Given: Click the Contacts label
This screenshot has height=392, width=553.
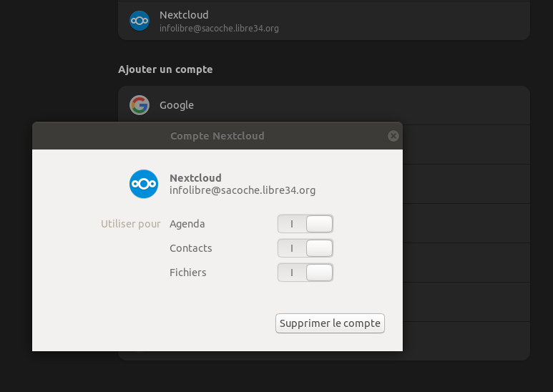Looking at the screenshot, I should (x=191, y=248).
